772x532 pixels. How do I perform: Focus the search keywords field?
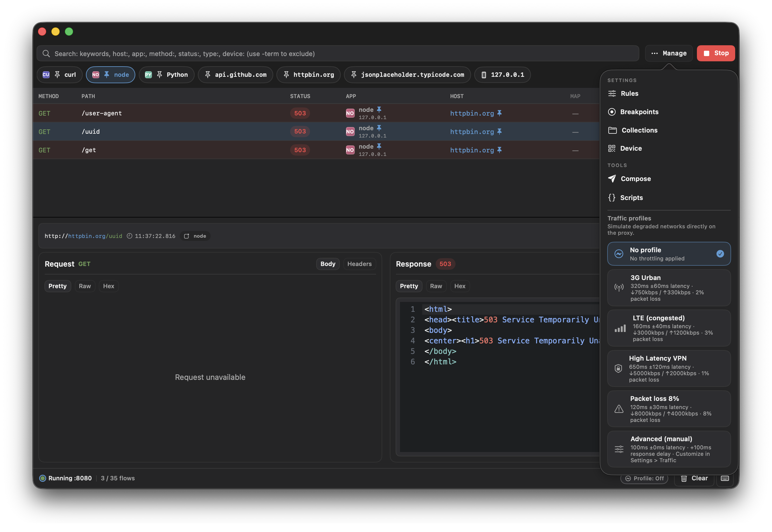tap(337, 54)
